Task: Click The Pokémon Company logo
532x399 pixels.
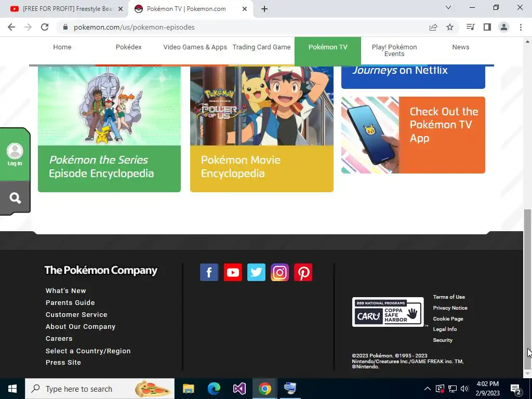Action: point(101,270)
